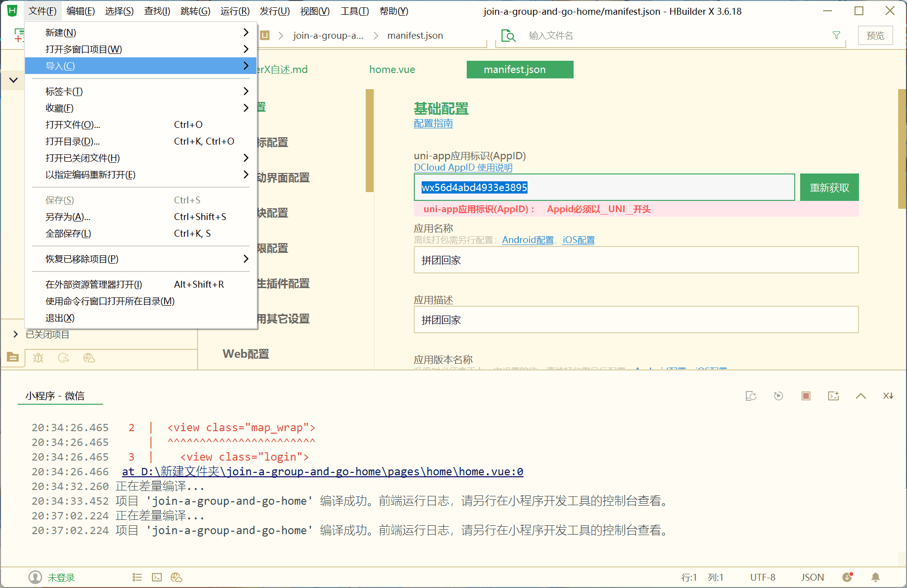Open the notification bell icon

pyautogui.click(x=876, y=577)
